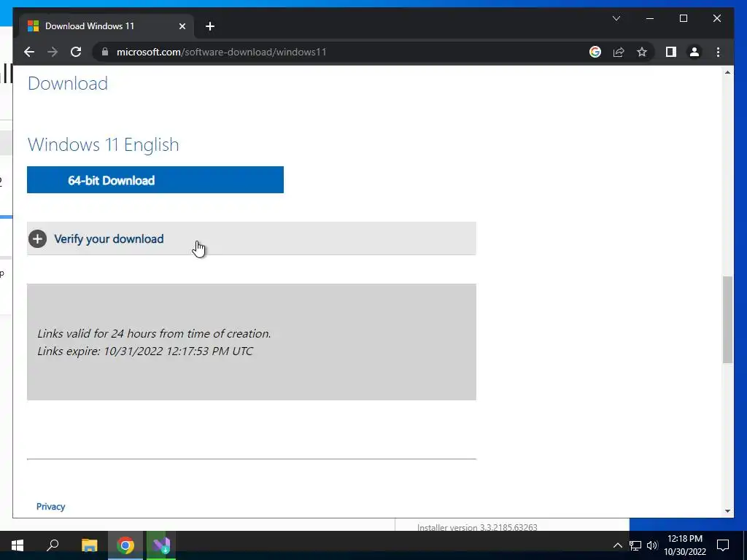Image resolution: width=747 pixels, height=560 pixels.
Task: Show hidden system tray icons
Action: 617,545
